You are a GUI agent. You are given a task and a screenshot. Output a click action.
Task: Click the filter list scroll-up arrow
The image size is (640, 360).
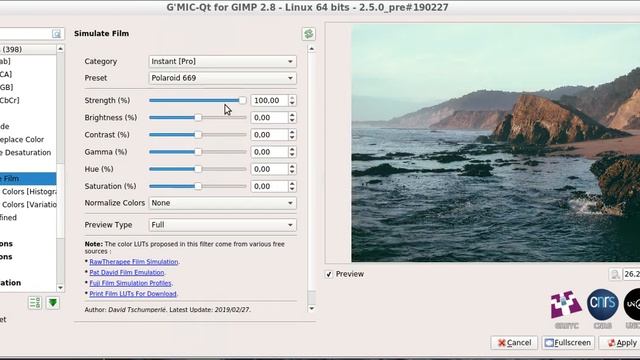click(60, 49)
